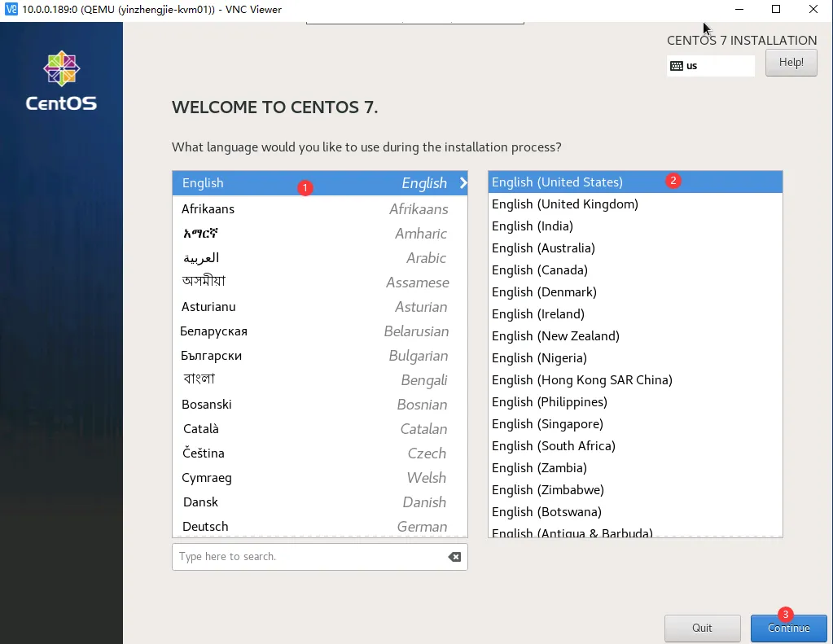Viewport: 833px width, 644px height.
Task: Select English (Canada) locale
Action: tap(635, 270)
